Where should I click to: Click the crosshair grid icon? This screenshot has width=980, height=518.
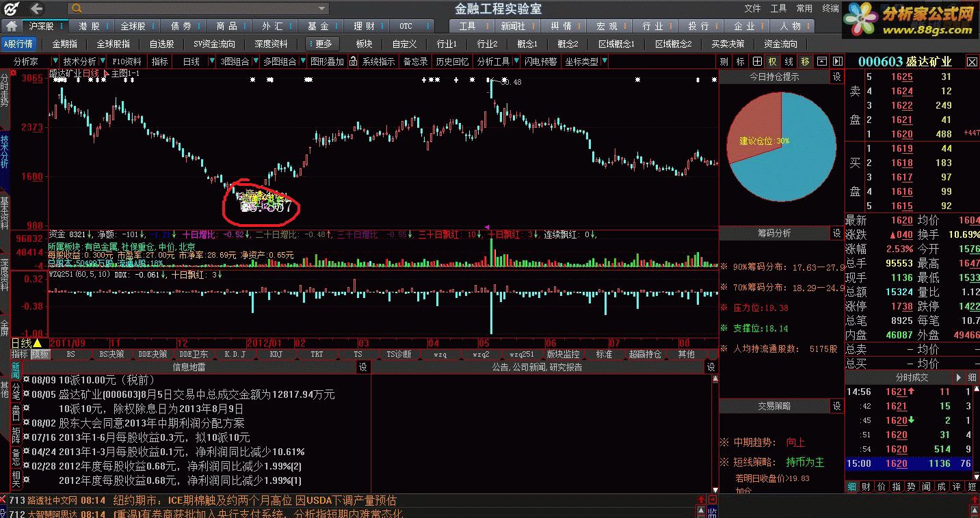tap(757, 62)
